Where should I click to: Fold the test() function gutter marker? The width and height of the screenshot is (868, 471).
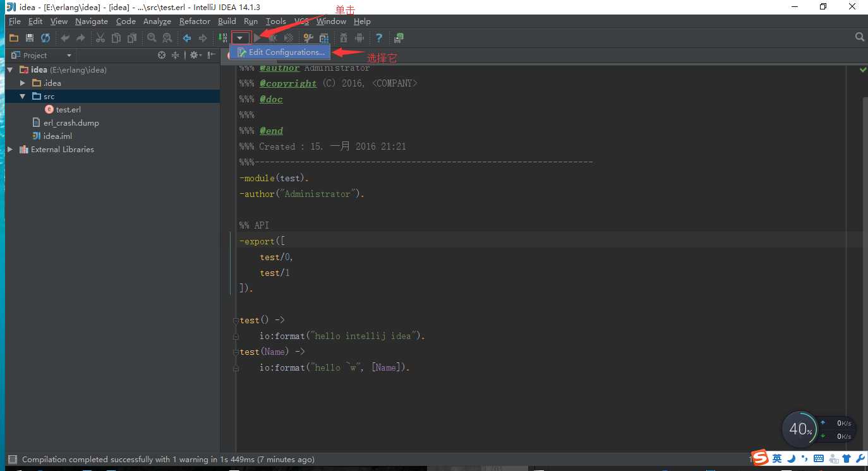pyautogui.click(x=236, y=320)
